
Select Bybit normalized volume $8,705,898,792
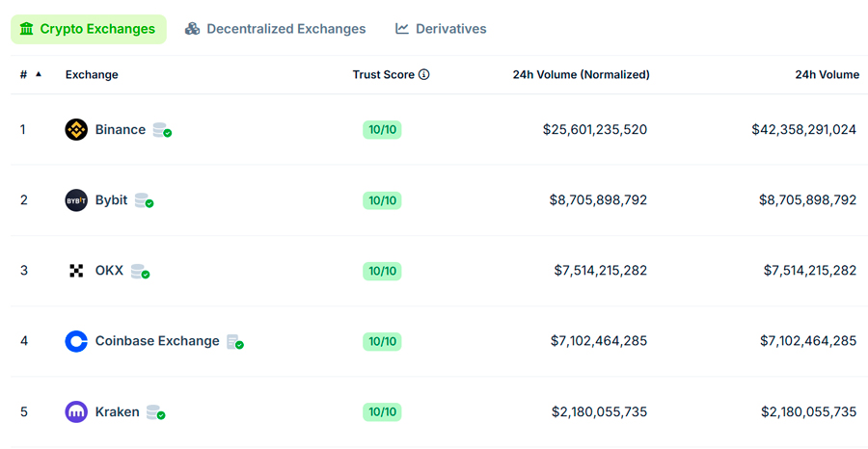coord(598,200)
